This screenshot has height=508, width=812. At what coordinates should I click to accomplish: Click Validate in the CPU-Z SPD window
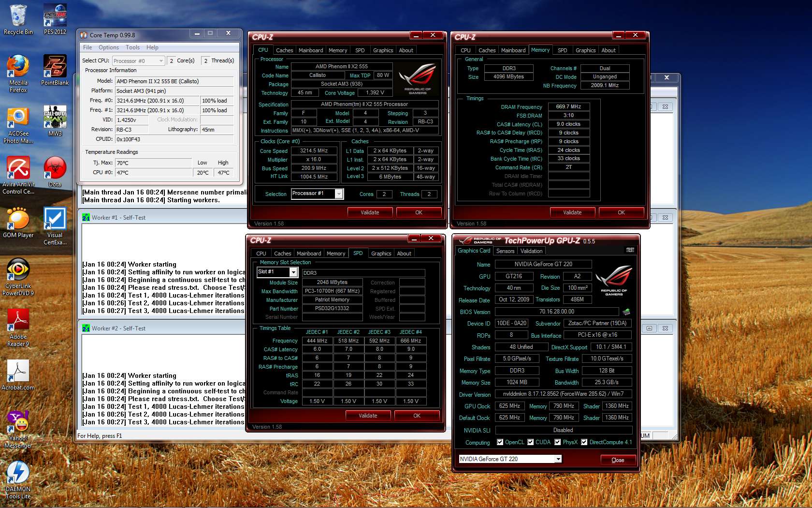pyautogui.click(x=368, y=416)
